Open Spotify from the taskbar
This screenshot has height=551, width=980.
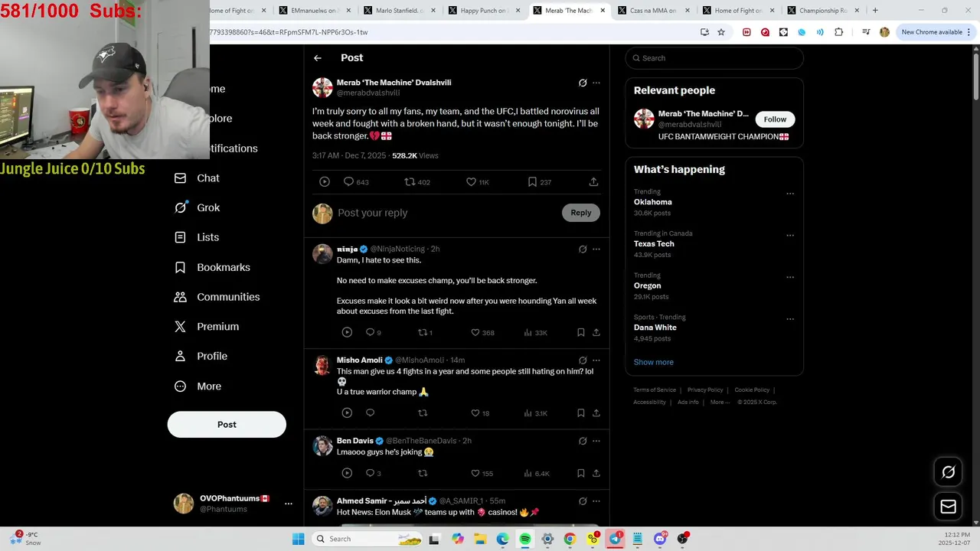tap(525, 539)
